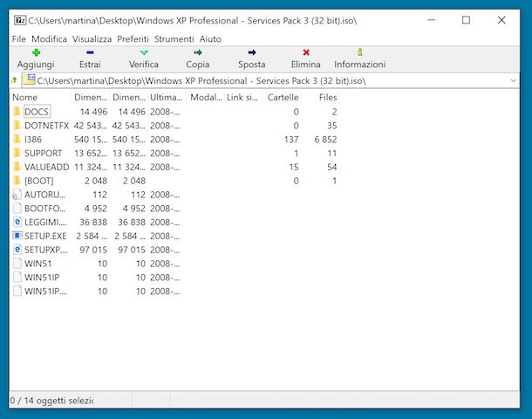The image size is (532, 419).
Task: Click the yellow Informazioni icon
Action: pos(360,52)
